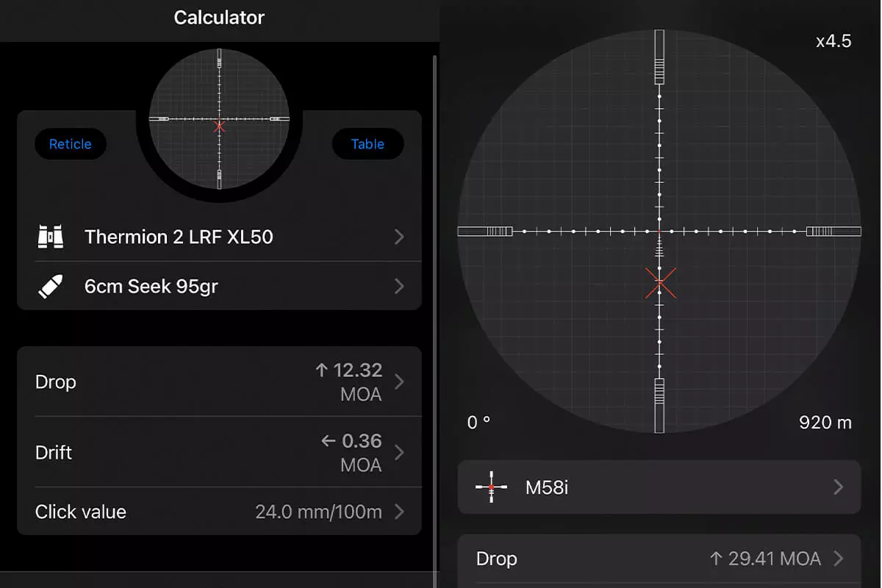The height and width of the screenshot is (588, 882).
Task: Tap the small reticle preview thumbnail
Action: (219, 119)
